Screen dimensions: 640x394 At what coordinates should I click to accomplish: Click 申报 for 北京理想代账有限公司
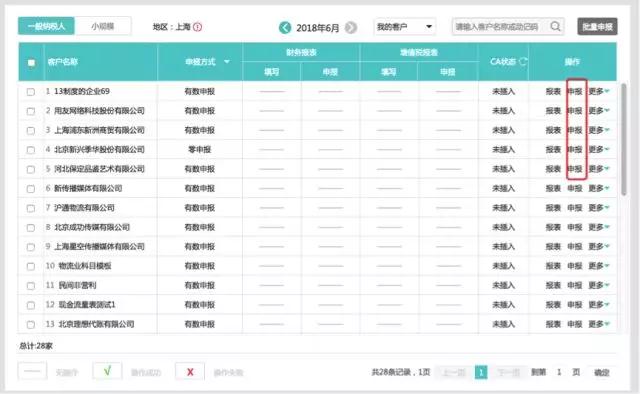point(575,324)
